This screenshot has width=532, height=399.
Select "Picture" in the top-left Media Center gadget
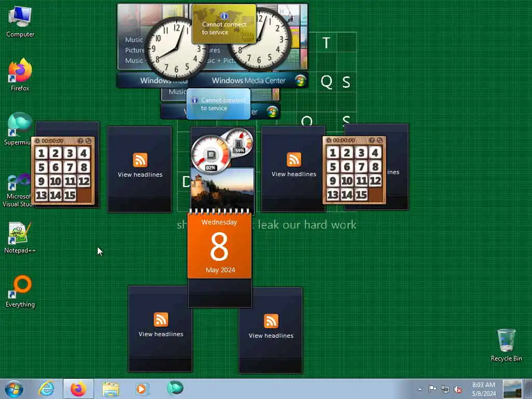(135, 50)
